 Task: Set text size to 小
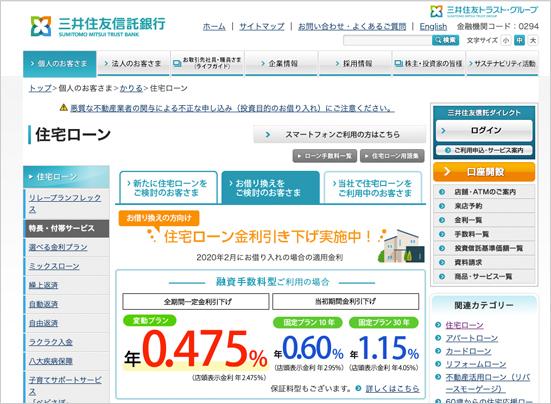pos(506,40)
